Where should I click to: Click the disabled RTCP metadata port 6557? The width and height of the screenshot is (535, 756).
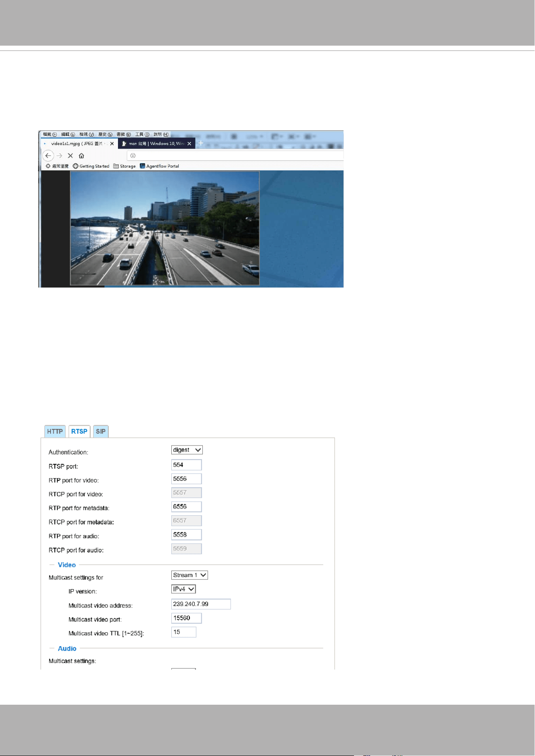[x=186, y=521]
